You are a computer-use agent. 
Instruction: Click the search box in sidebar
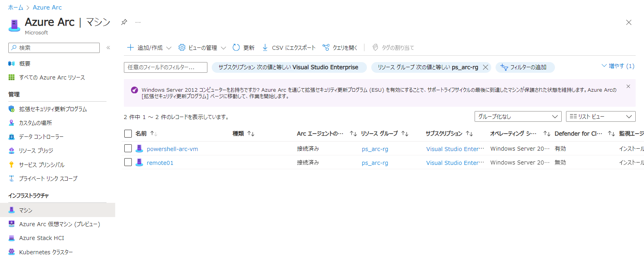pos(54,48)
